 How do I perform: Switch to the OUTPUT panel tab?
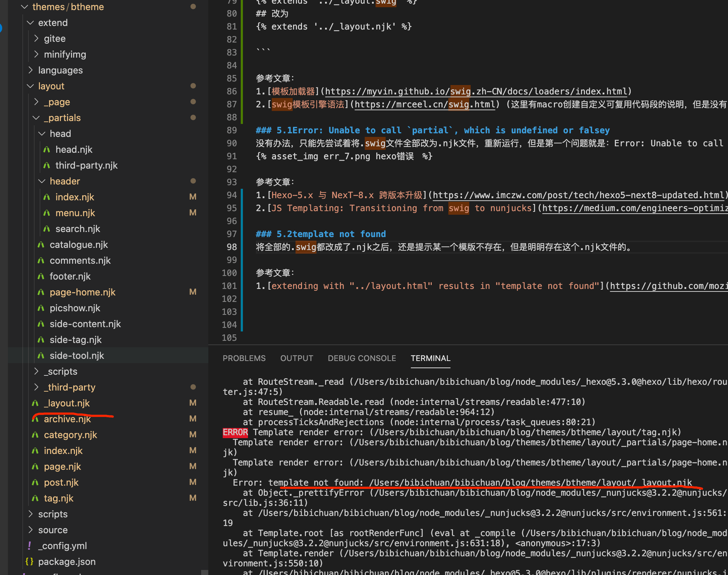tap(297, 358)
